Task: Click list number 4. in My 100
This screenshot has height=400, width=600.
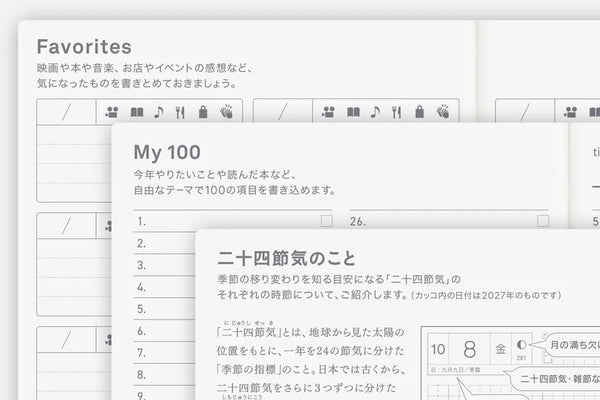Action: 142,287
